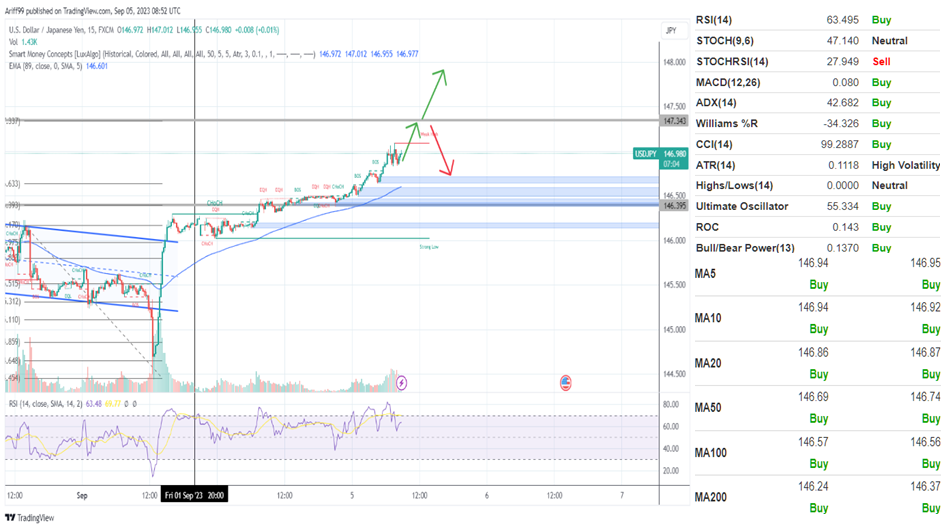The image size is (941, 530).
Task: Click the ATR(14) High Volatility row
Action: (x=817, y=165)
